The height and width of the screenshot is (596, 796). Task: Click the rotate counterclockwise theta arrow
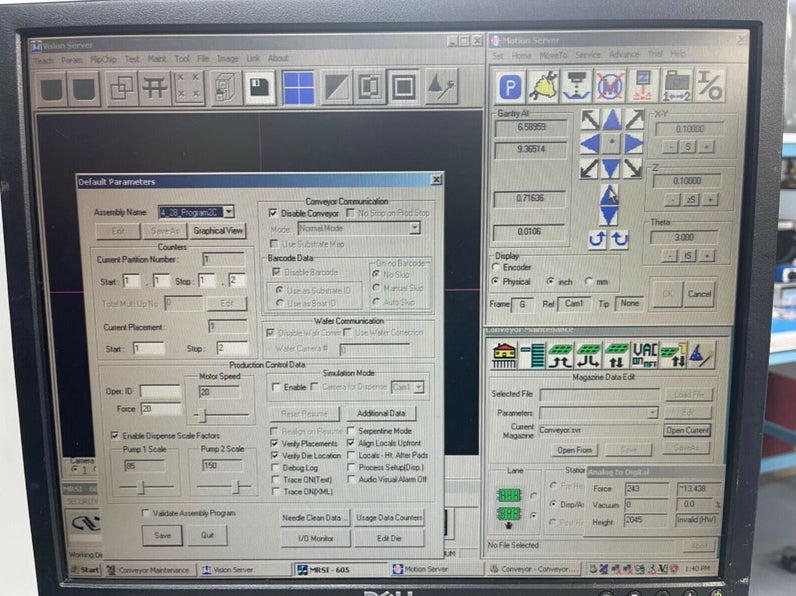pos(597,239)
